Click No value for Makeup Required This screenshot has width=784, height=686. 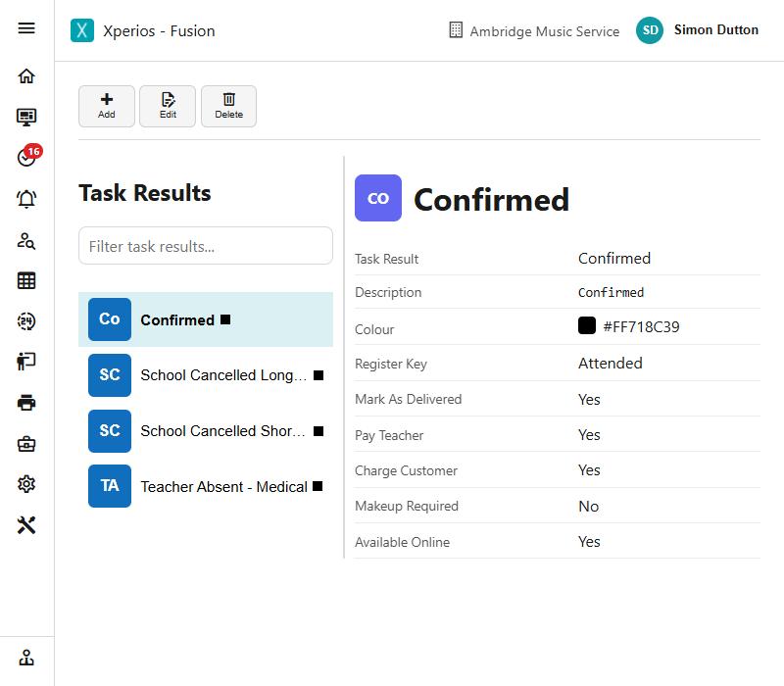coord(589,506)
